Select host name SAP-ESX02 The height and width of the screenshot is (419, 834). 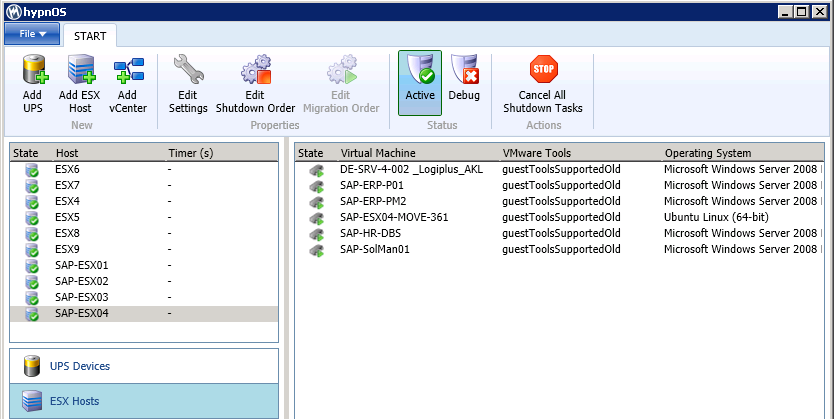pyautogui.click(x=81, y=281)
